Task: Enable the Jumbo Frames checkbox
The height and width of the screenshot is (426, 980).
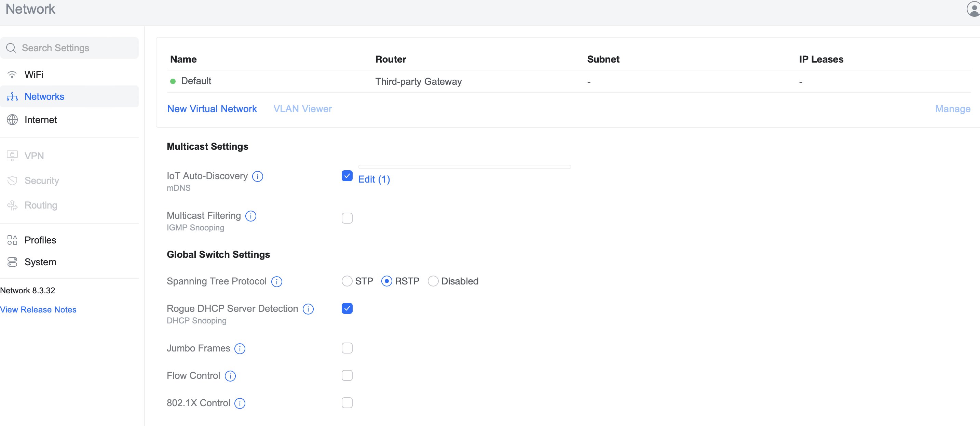Action: tap(347, 348)
